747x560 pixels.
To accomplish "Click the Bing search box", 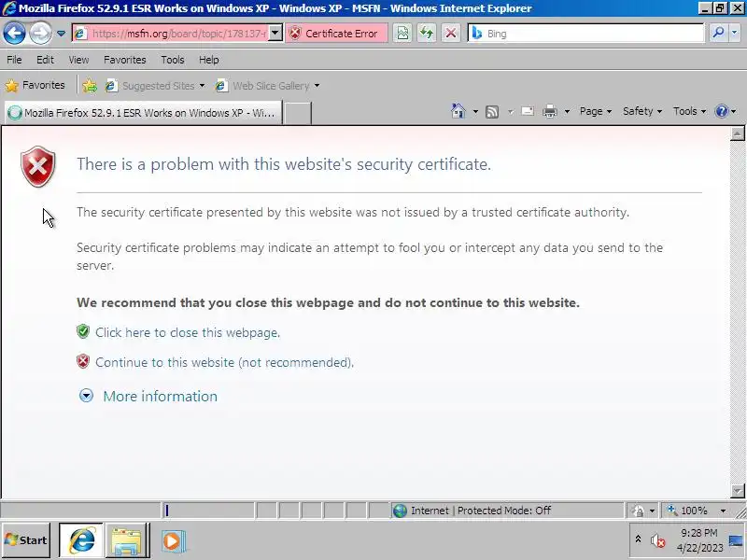I will (x=586, y=34).
